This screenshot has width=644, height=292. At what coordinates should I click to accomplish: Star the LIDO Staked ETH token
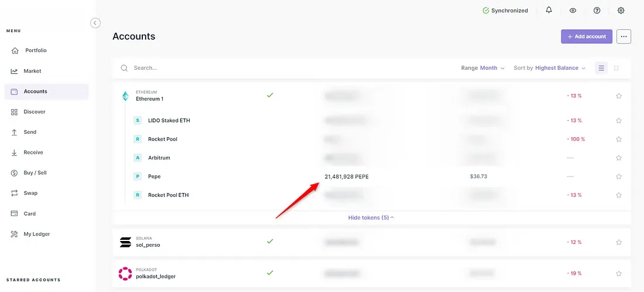pyautogui.click(x=619, y=121)
